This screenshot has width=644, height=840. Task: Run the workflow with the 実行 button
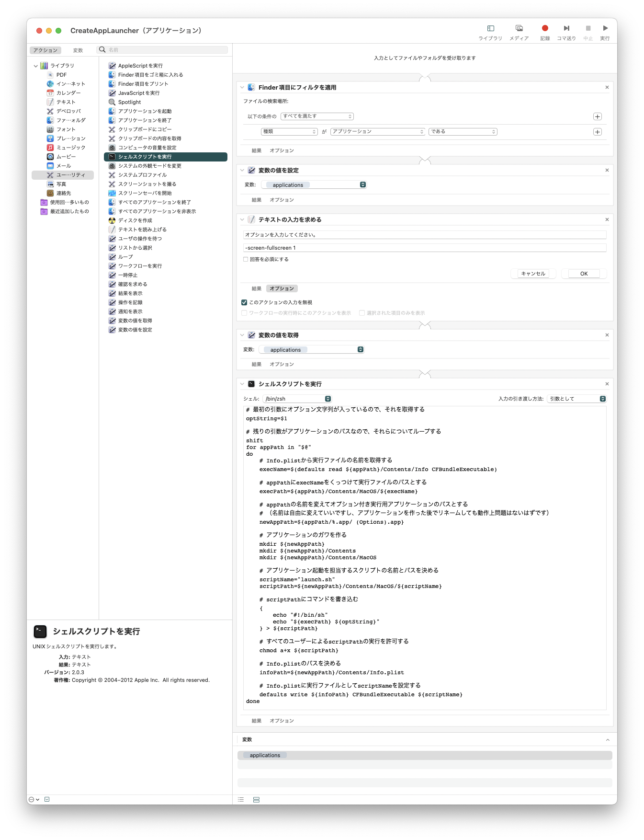click(605, 28)
